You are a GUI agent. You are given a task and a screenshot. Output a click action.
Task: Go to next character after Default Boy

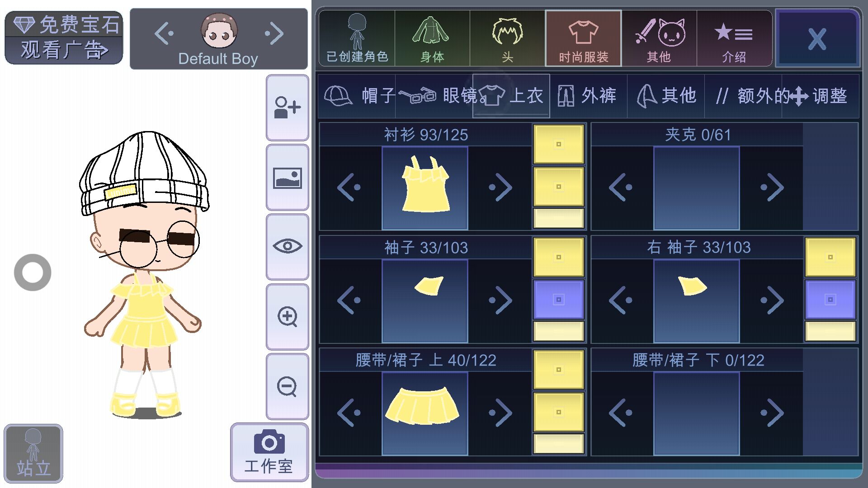click(x=274, y=33)
